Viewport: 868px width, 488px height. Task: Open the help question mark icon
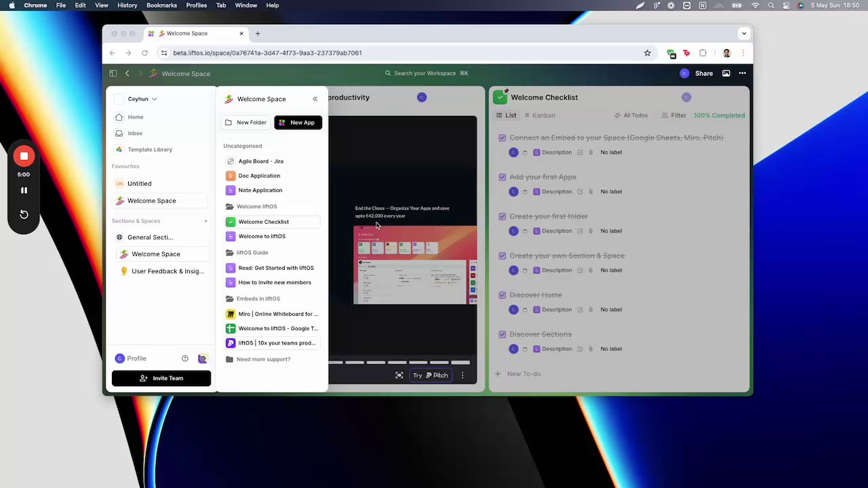[184, 359]
